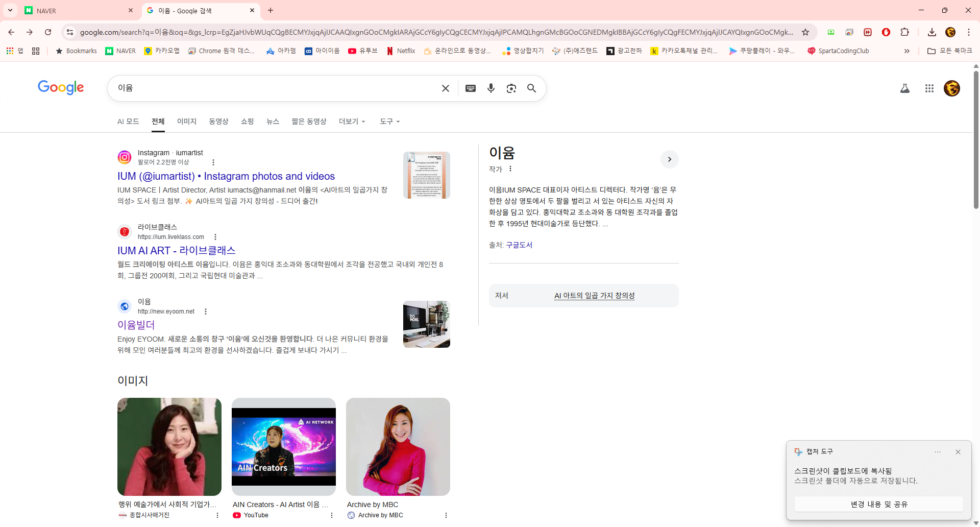
Task: Open options for Archive by MBC image
Action: point(446,515)
